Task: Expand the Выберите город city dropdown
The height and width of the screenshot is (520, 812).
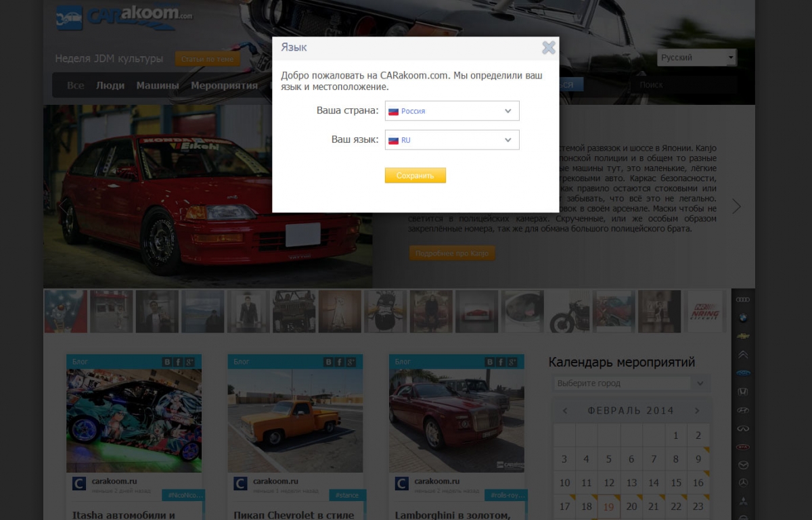Action: point(630,383)
